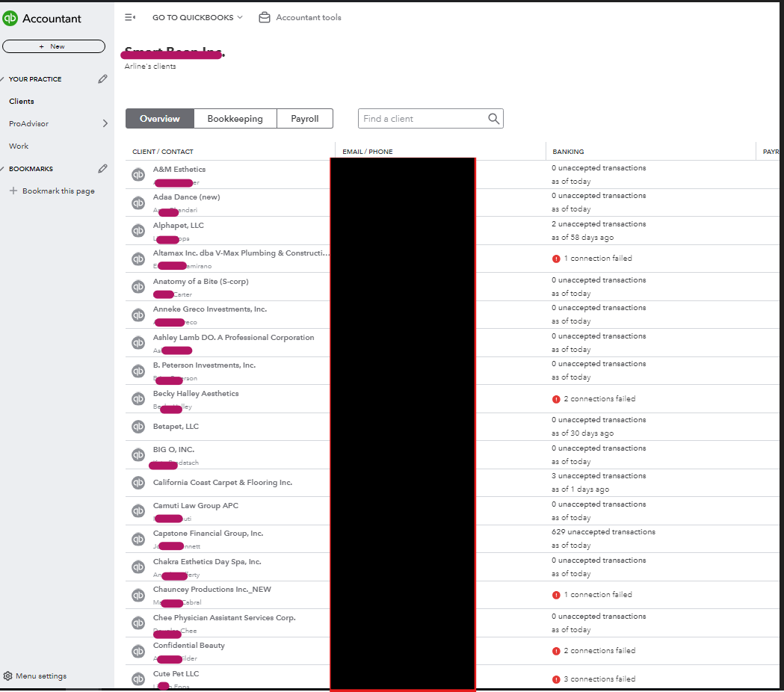Click 'as of 58 days ago' for Alphapet
Screen dimensions: 784x692
pos(582,237)
